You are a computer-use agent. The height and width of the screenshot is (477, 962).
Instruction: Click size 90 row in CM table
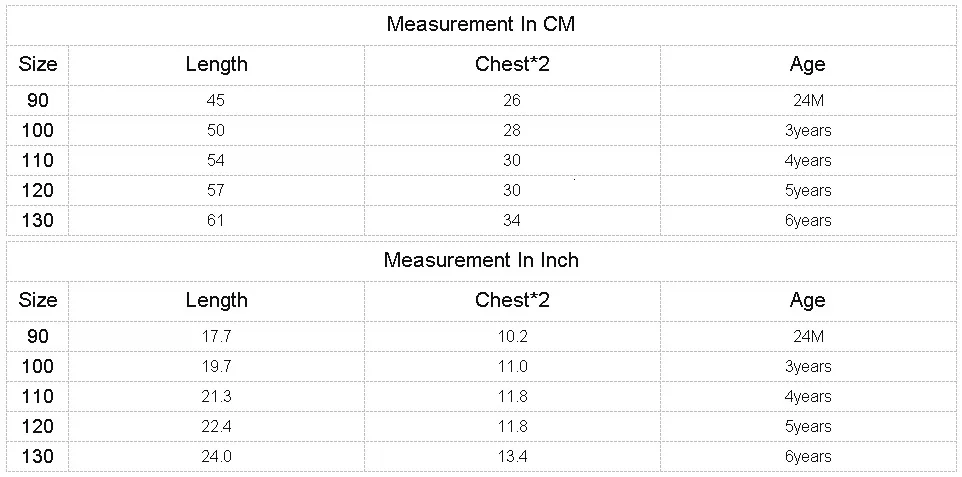click(481, 100)
